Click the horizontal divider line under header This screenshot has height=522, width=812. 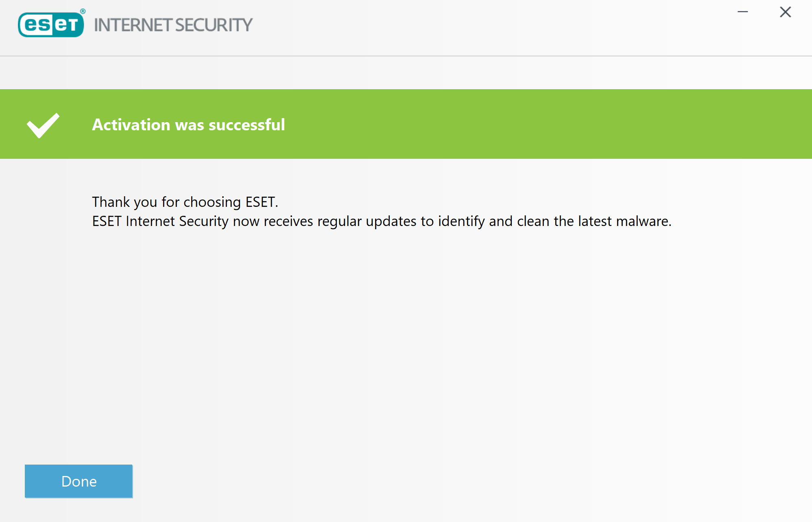click(x=406, y=56)
